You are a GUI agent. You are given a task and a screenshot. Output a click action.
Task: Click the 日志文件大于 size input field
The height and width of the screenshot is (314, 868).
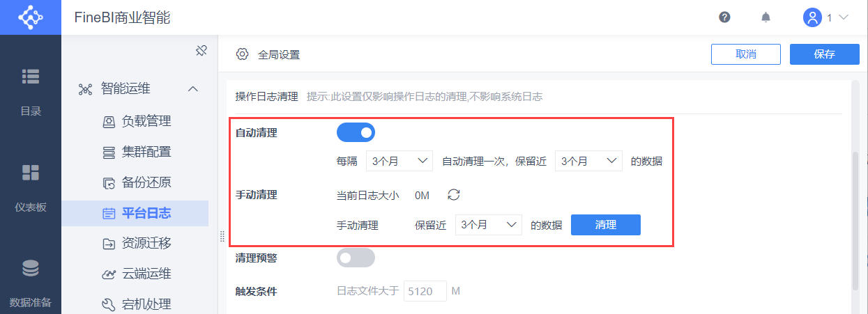click(x=425, y=291)
